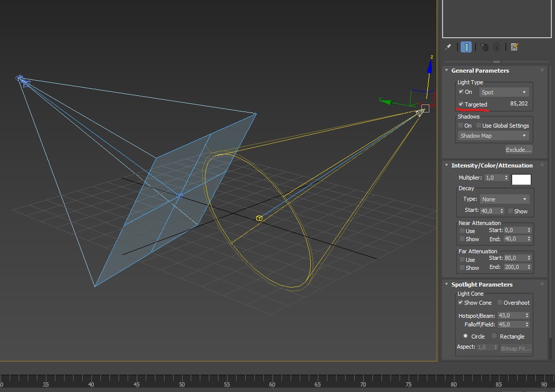The height and width of the screenshot is (392, 555).
Task: Click the Exclude... button
Action: [518, 150]
